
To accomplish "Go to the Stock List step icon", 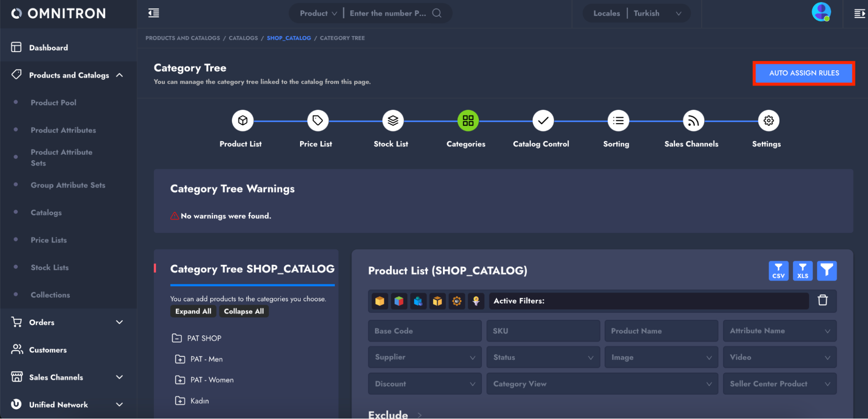I will click(393, 121).
